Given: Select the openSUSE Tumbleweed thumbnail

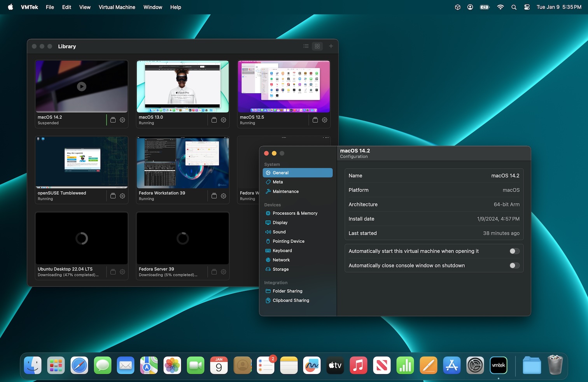Looking at the screenshot, I should pos(82,162).
